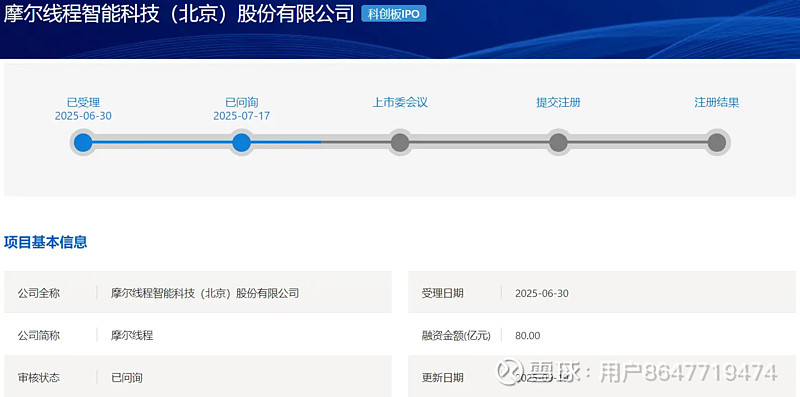Click the 更新日期 field label
Viewport: 800px width, 397px height.
coord(443,378)
